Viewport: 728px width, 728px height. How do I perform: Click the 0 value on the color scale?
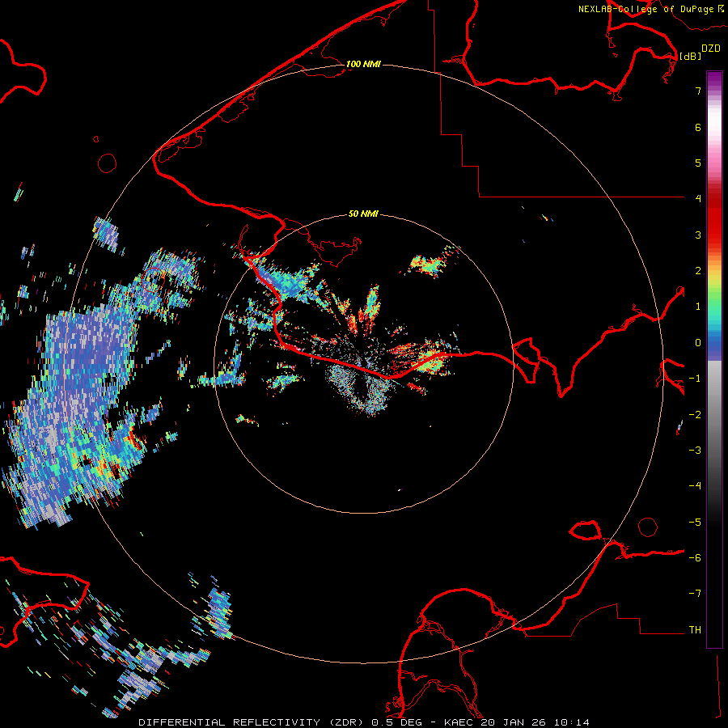point(698,343)
